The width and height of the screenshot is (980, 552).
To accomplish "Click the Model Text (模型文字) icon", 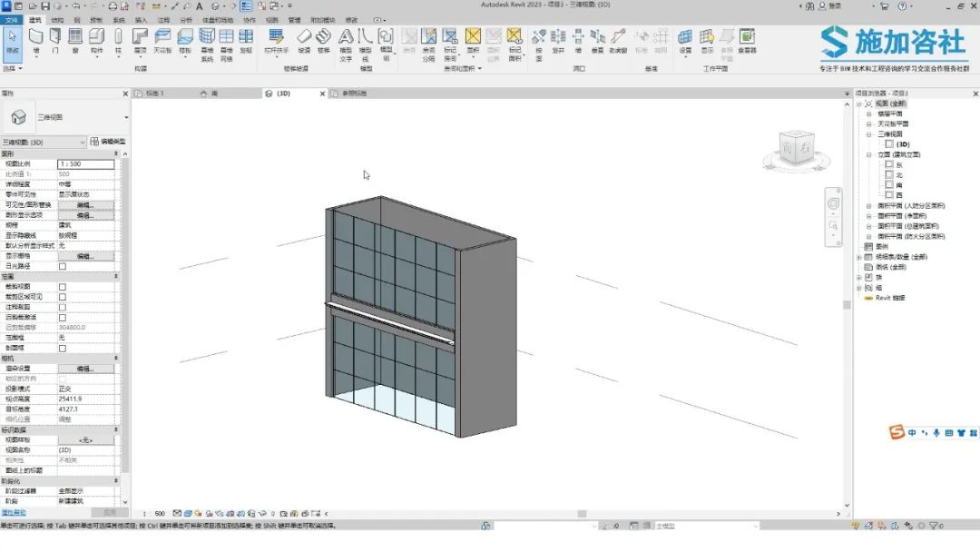I will tap(346, 44).
